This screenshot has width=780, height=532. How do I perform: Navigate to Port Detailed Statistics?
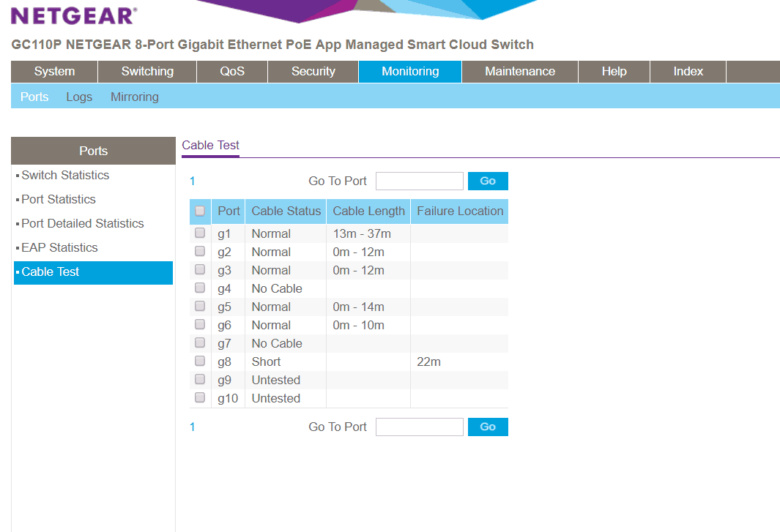tap(82, 224)
